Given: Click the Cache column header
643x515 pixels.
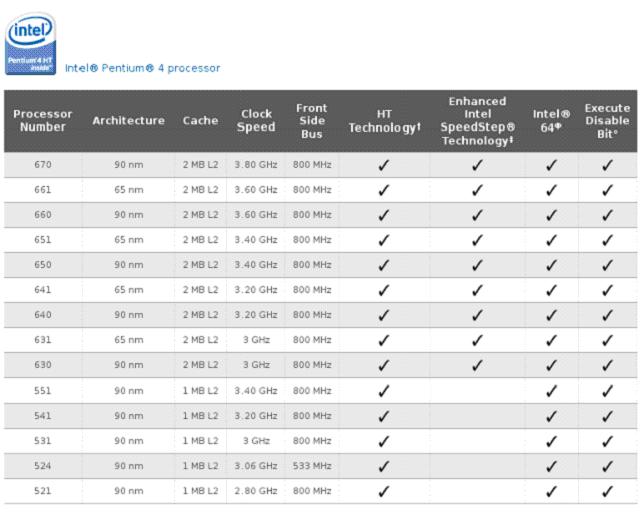Looking at the screenshot, I should 200,121.
